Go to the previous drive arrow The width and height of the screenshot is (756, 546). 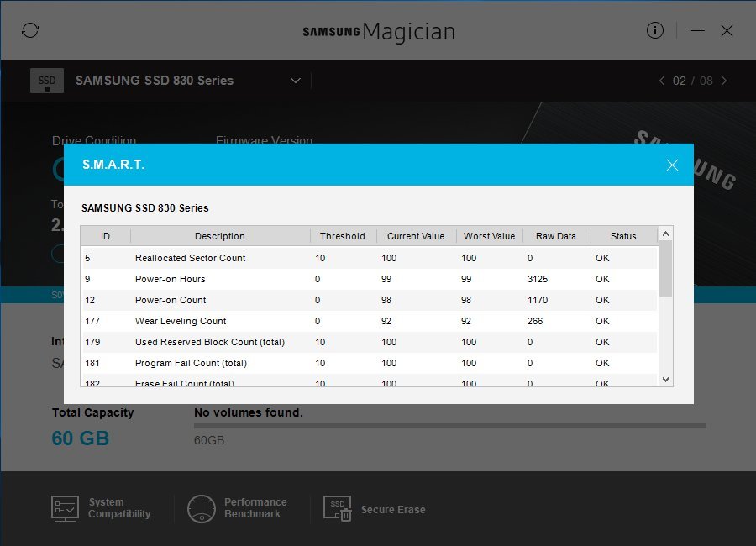point(662,81)
